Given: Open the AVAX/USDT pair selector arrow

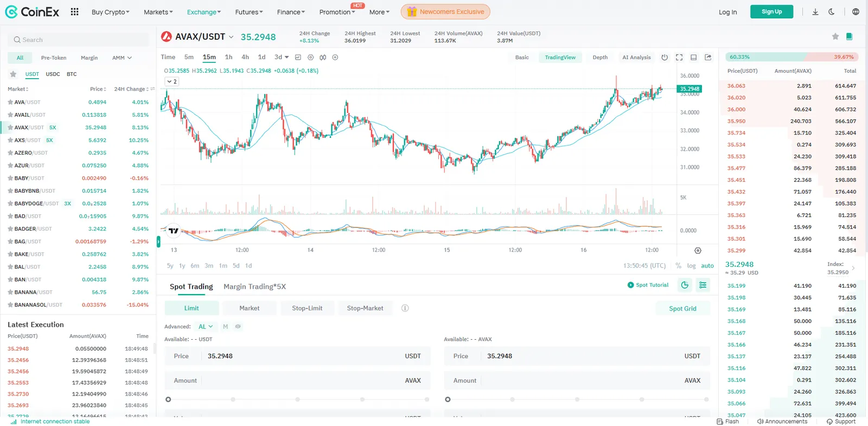Looking at the screenshot, I should pos(231,37).
